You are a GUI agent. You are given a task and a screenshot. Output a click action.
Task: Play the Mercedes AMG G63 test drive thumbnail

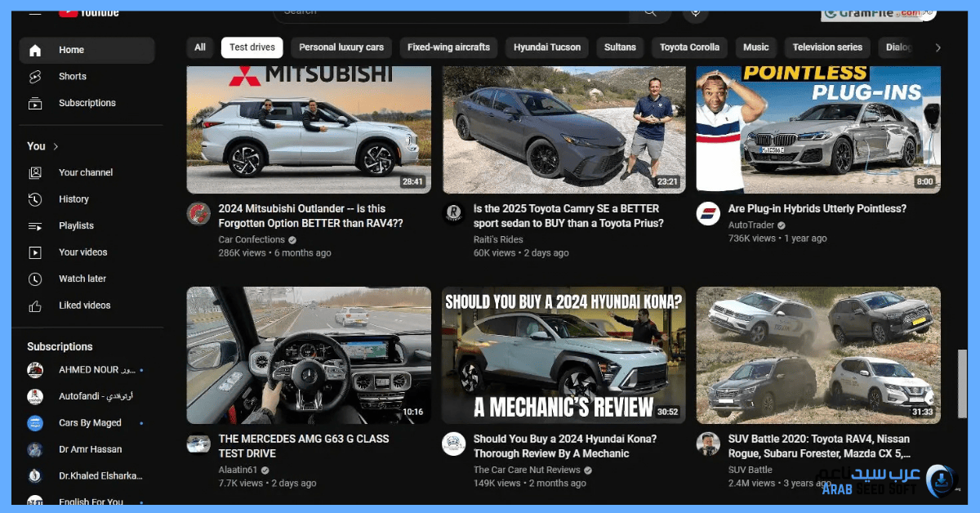309,355
